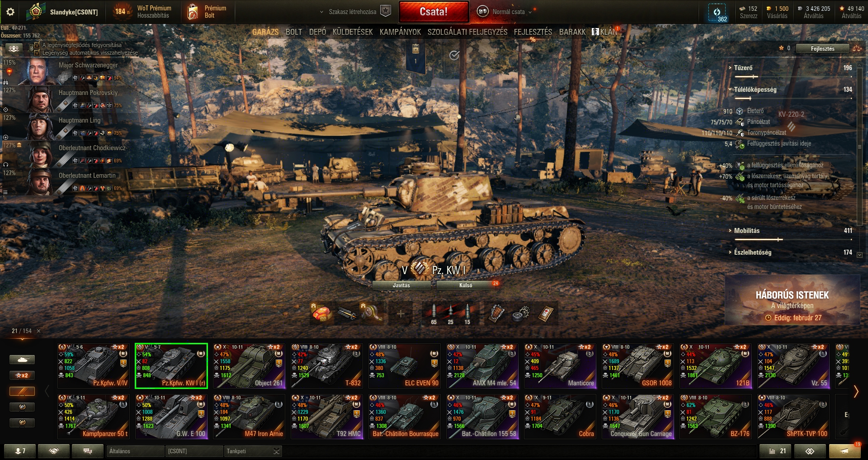868x460 pixels.
Task: Click the Javítás repair button
Action: coord(401,285)
